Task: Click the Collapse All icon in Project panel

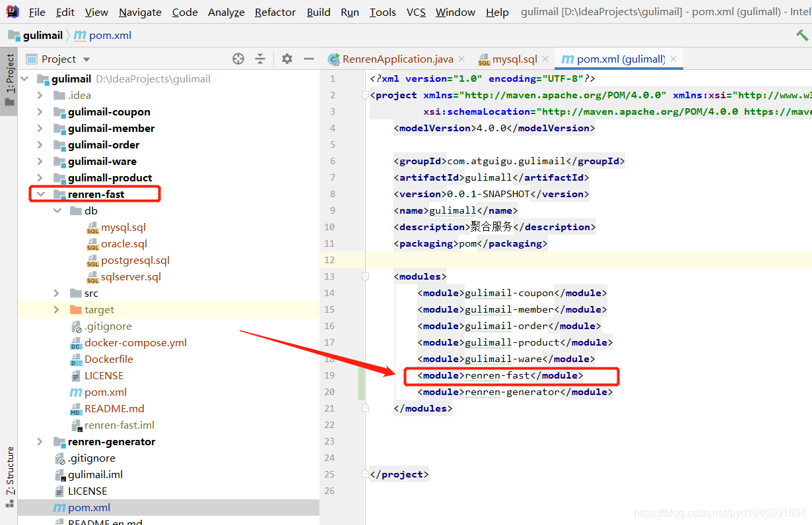Action: [x=260, y=59]
